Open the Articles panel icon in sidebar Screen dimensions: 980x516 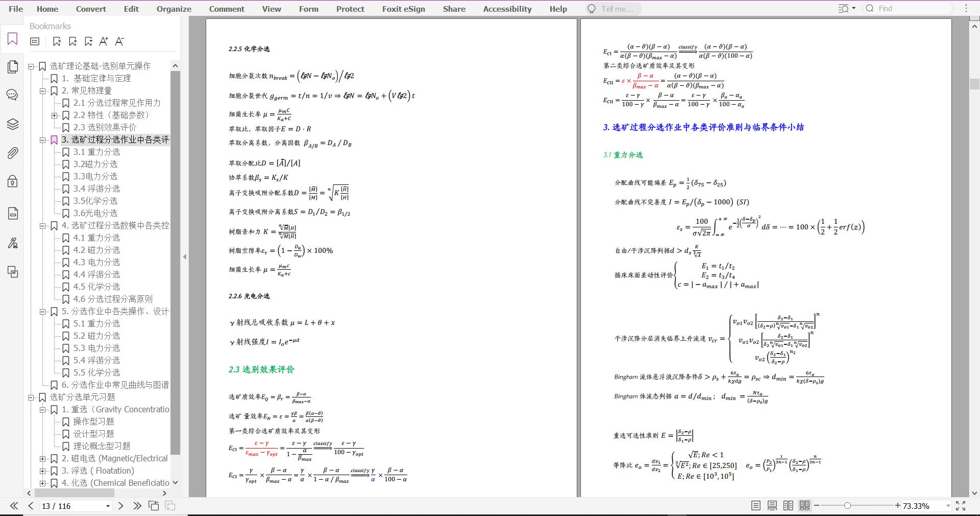click(12, 271)
